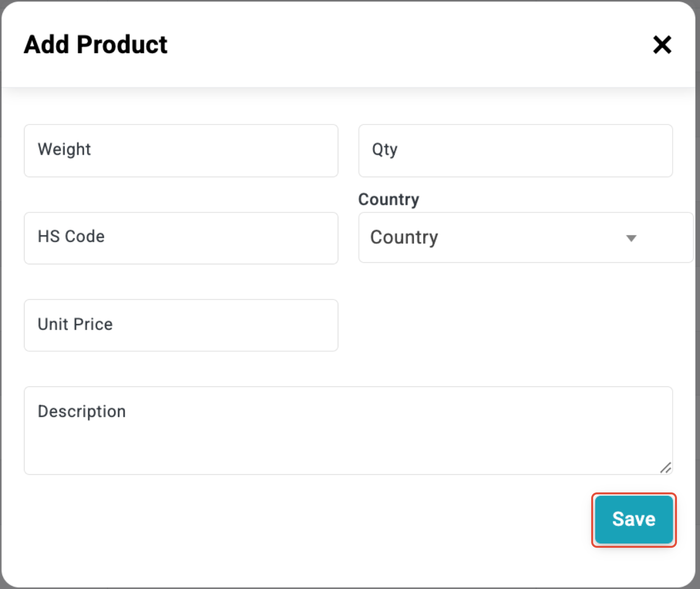
Task: Click the HS Code placeholder text
Action: pos(71,236)
